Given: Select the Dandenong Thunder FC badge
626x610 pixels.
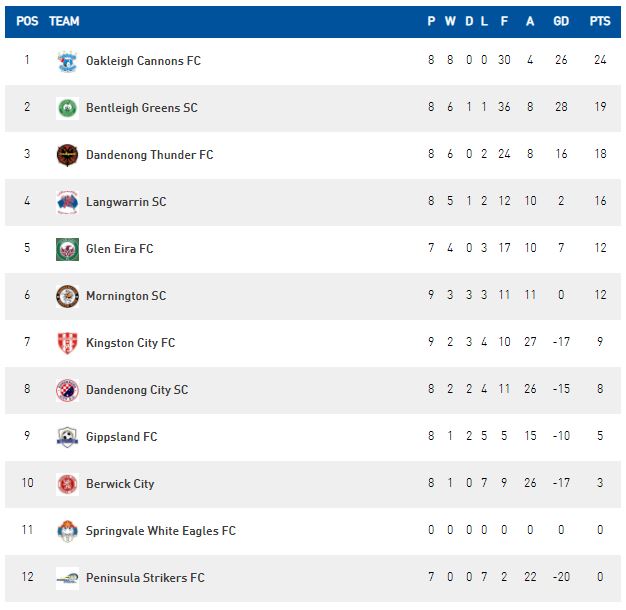Looking at the screenshot, I should click(x=67, y=155).
